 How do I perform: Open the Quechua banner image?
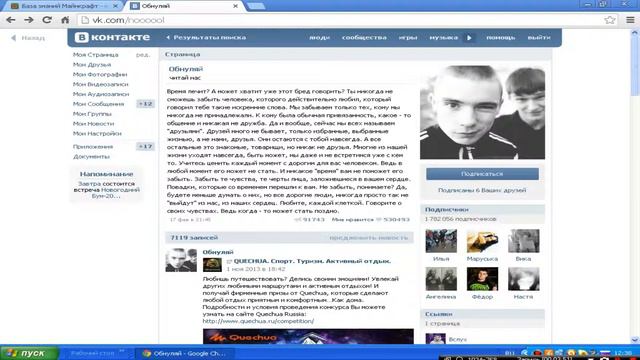pyautogui.click(x=308, y=336)
